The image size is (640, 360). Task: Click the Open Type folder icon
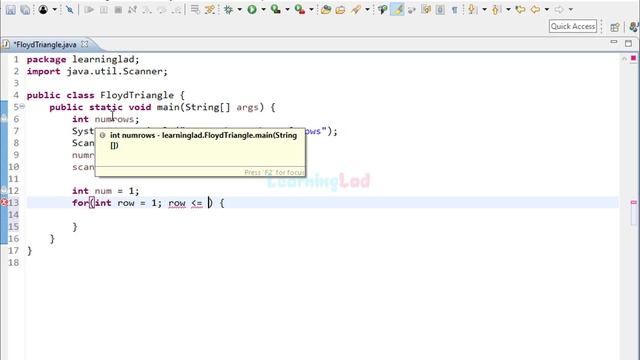click(340, 9)
